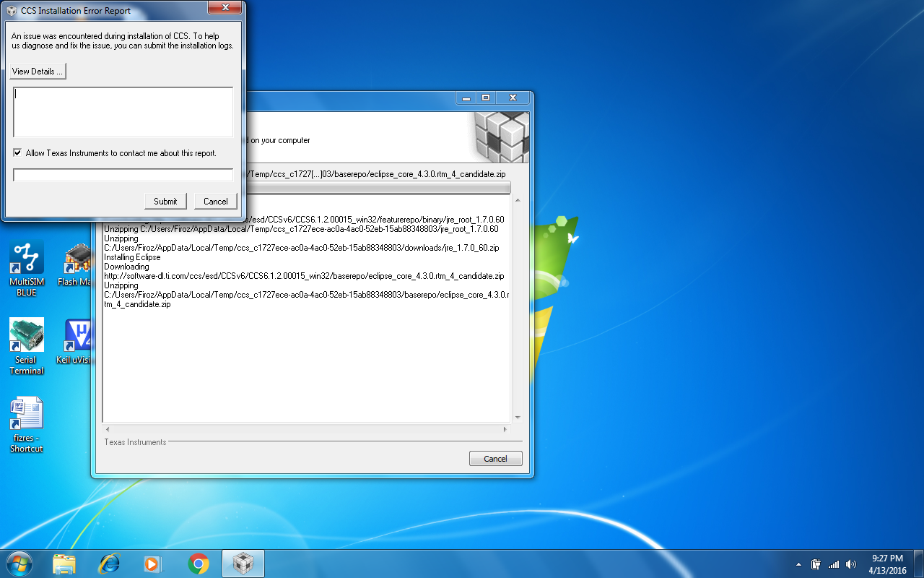Click View Details button in error report

click(38, 72)
